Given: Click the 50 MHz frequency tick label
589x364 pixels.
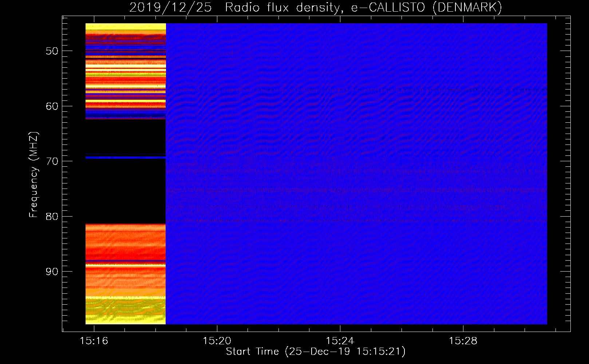Looking at the screenshot, I should [x=52, y=51].
